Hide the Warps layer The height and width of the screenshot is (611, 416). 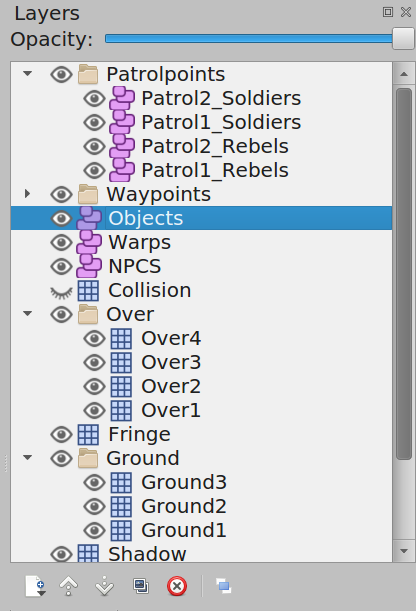[61, 242]
